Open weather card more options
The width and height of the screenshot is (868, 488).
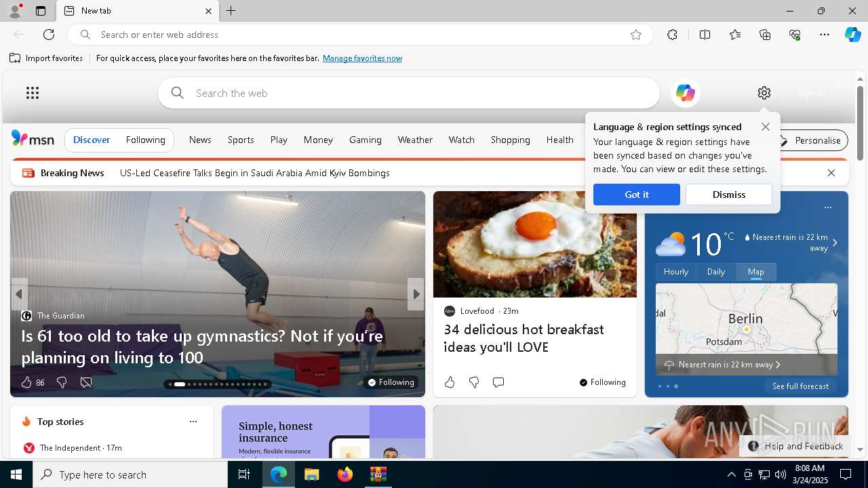[827, 207]
